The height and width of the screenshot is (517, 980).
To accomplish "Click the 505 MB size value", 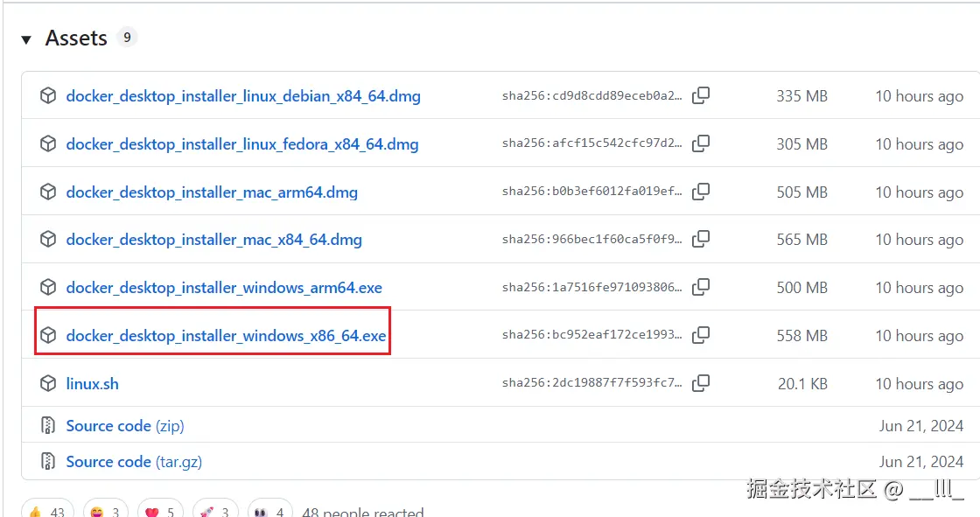I will [801, 192].
